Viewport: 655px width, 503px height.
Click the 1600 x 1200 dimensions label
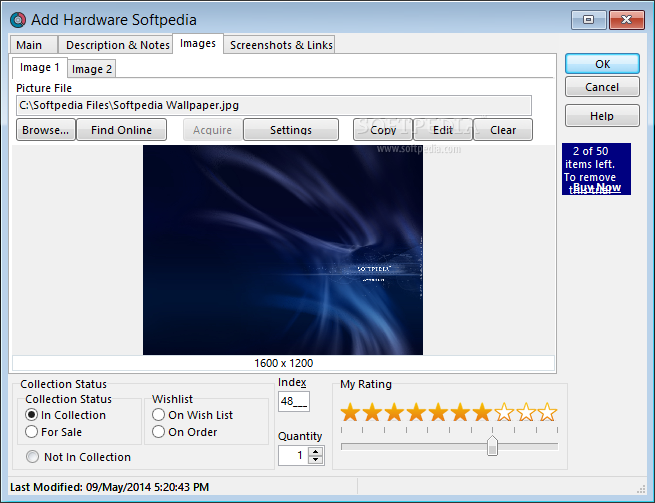[x=284, y=363]
